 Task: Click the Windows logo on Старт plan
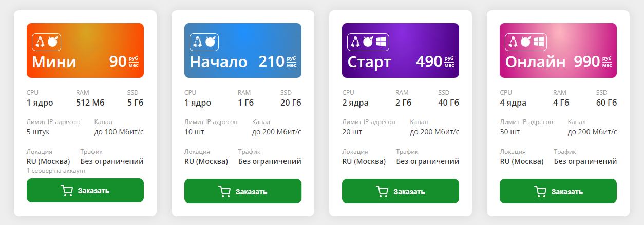point(381,42)
